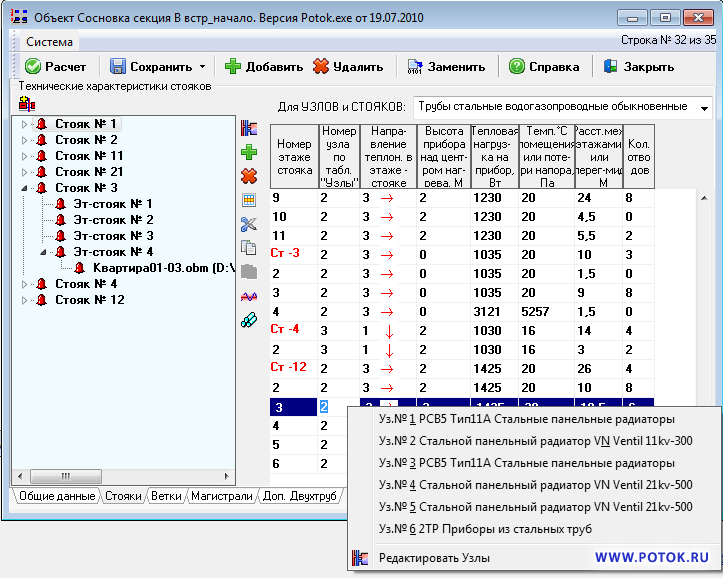Click the add riser icon above the tree

point(26,103)
